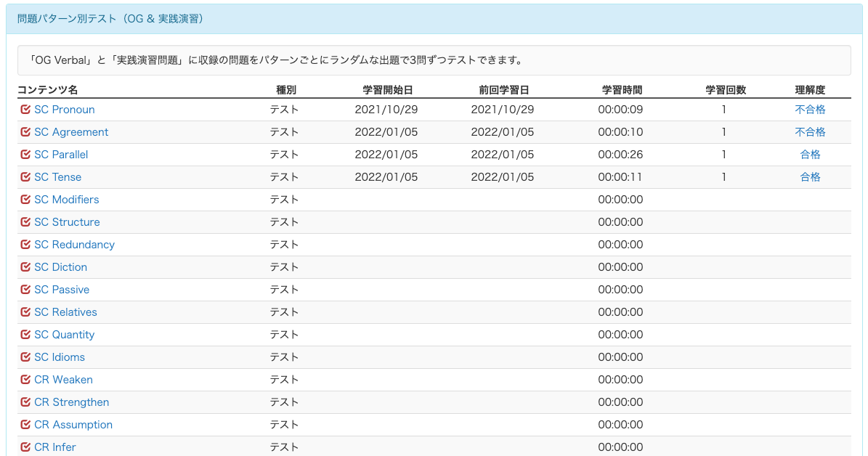Start the SC Parallel test

pyautogui.click(x=61, y=155)
